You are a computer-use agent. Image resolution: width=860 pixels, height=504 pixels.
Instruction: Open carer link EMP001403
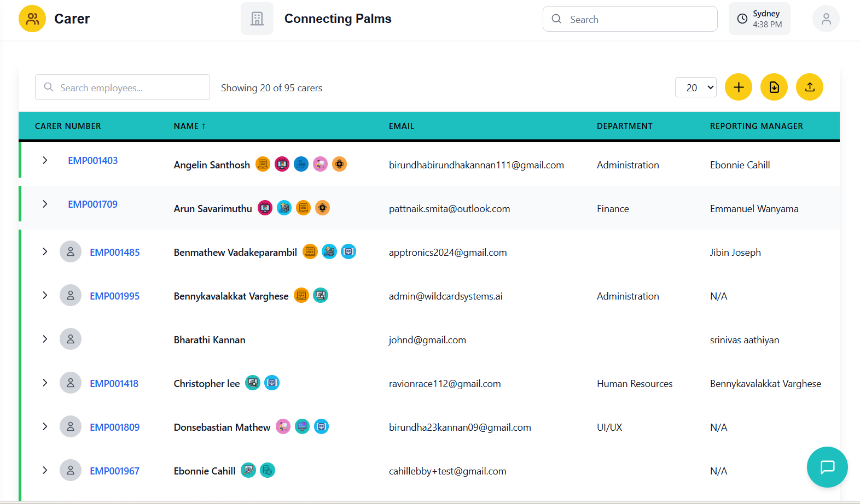pyautogui.click(x=92, y=161)
